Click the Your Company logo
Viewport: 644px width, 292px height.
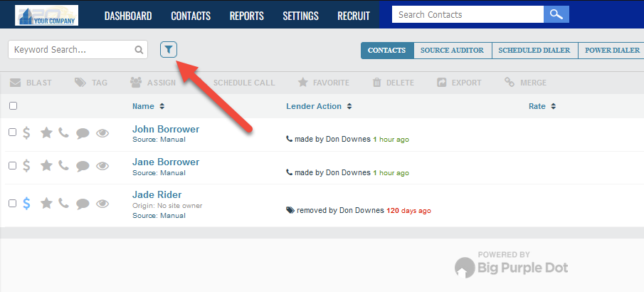(x=46, y=16)
